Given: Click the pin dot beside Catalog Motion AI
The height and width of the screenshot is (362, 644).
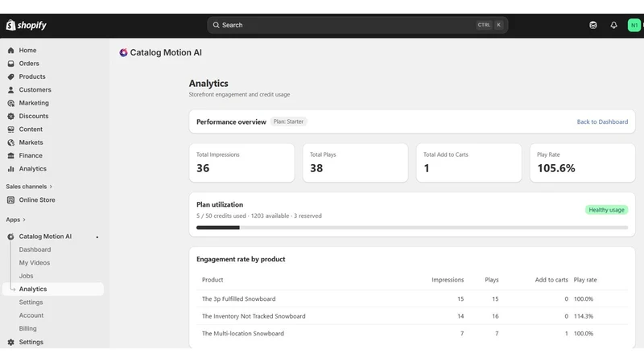Looking at the screenshot, I should point(97,237).
